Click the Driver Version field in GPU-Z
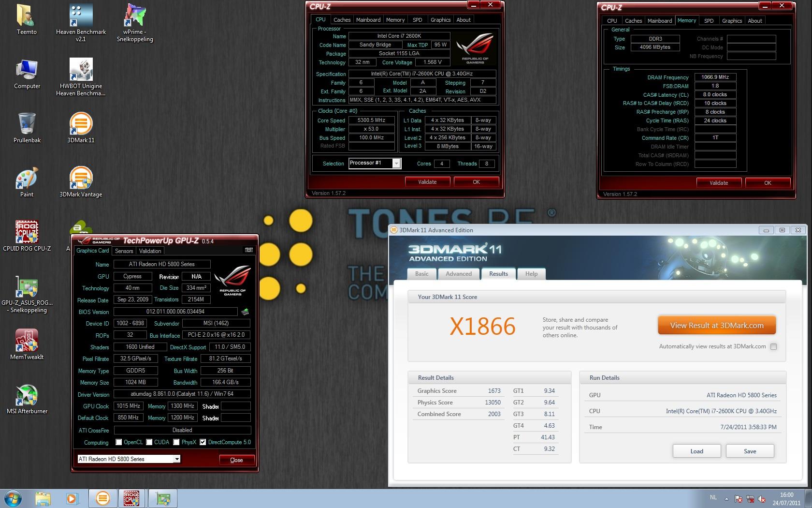This screenshot has height=508, width=812. pyautogui.click(x=182, y=394)
